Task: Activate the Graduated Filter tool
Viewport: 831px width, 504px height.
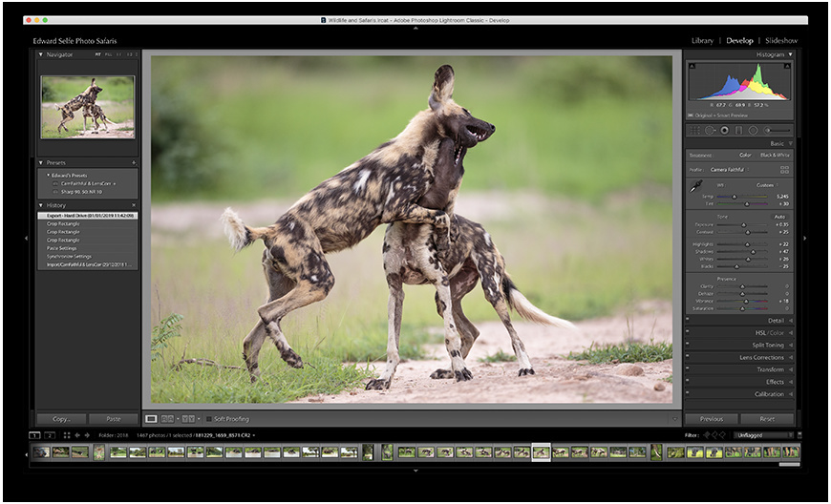Action: 738,130
